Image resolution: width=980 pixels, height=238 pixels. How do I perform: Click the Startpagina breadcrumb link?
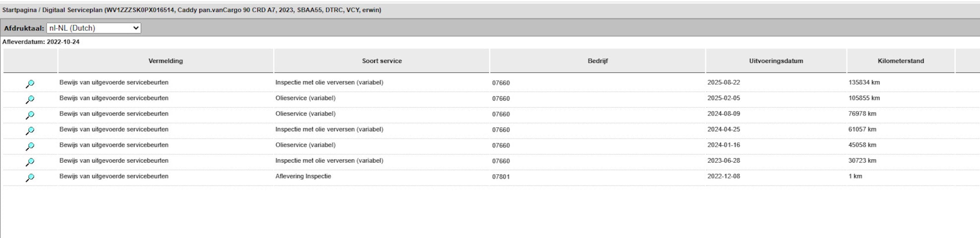click(19, 10)
